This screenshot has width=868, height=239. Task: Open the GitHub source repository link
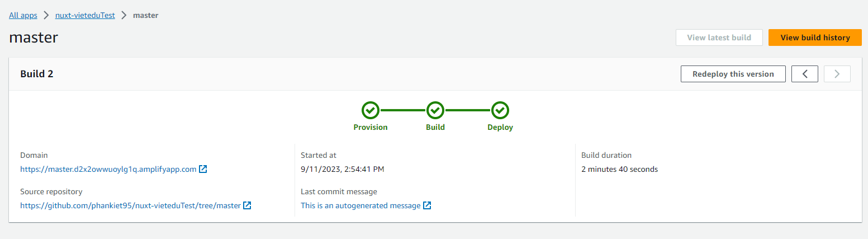click(x=130, y=205)
